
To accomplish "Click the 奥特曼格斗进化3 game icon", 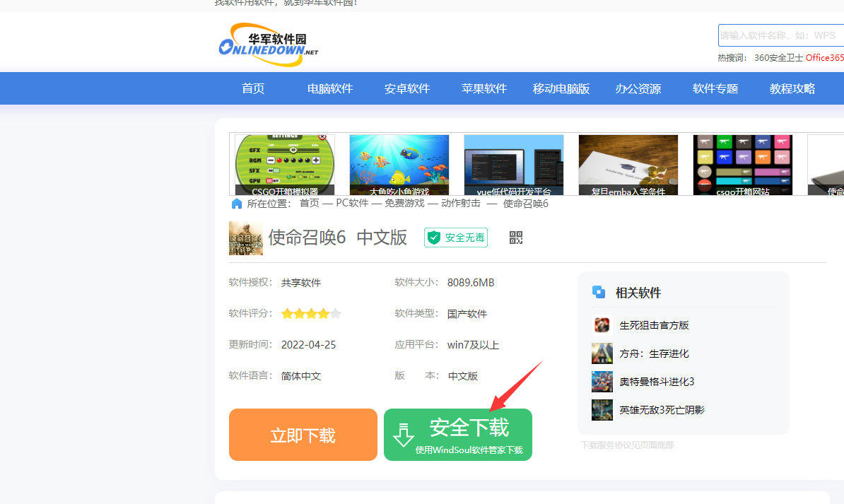I will [x=602, y=382].
